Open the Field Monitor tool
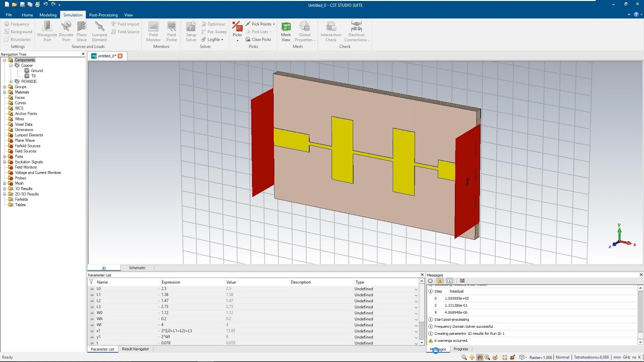 [x=153, y=31]
